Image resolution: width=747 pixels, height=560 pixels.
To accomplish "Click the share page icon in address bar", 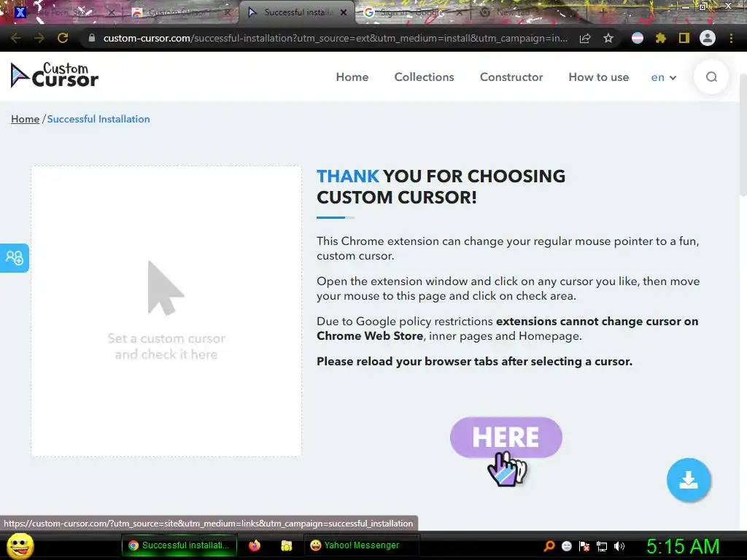I will 585,38.
